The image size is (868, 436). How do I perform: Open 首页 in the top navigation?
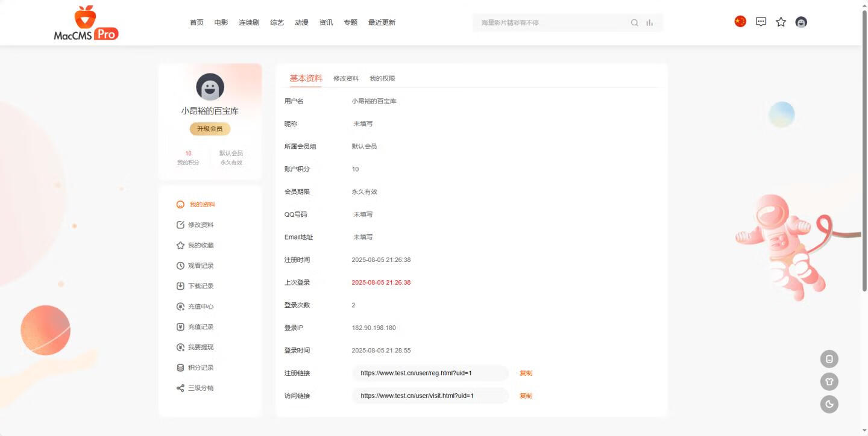(197, 22)
